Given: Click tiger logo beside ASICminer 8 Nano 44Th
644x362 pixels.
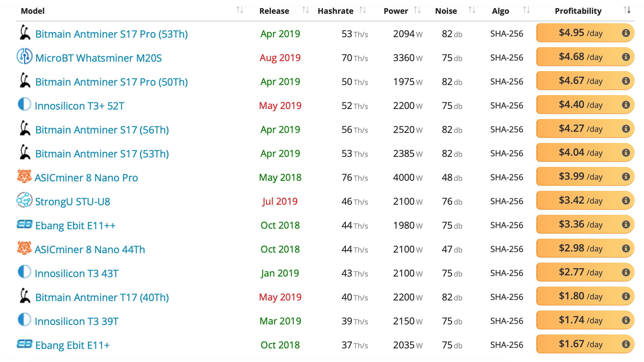Looking at the screenshot, I should coord(24,248).
